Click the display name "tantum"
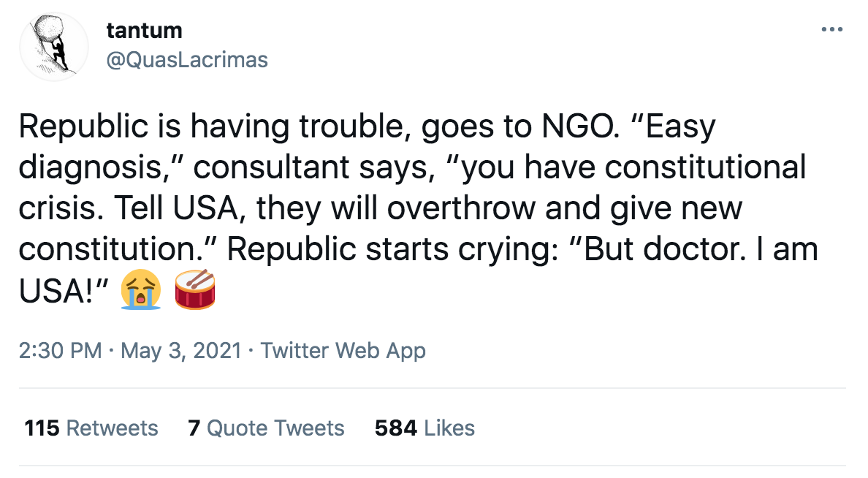868x478 pixels. [144, 31]
